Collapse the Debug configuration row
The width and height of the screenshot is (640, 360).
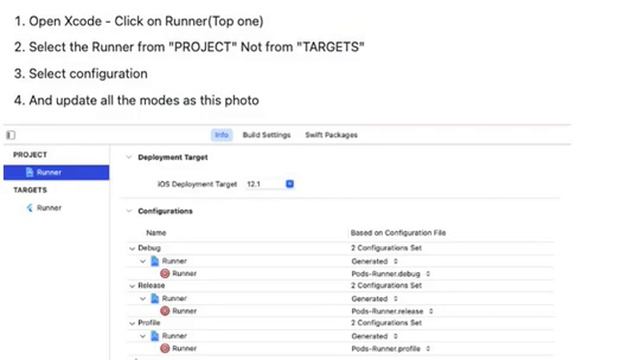tap(132, 248)
